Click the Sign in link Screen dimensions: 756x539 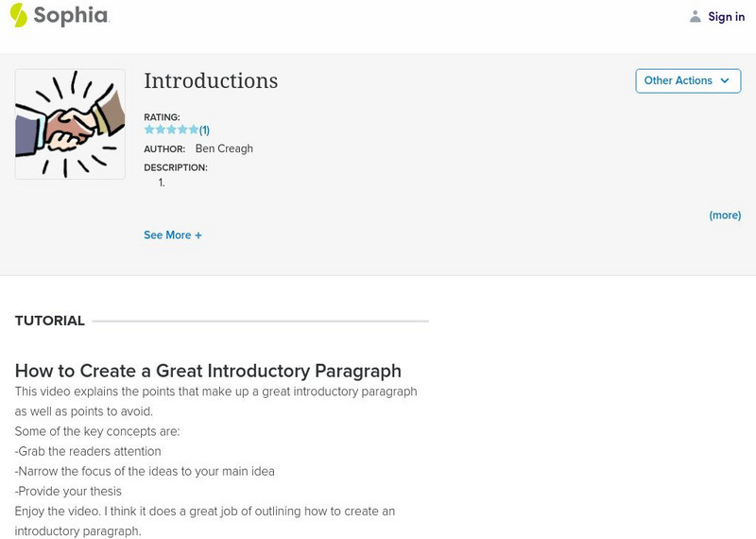click(726, 17)
